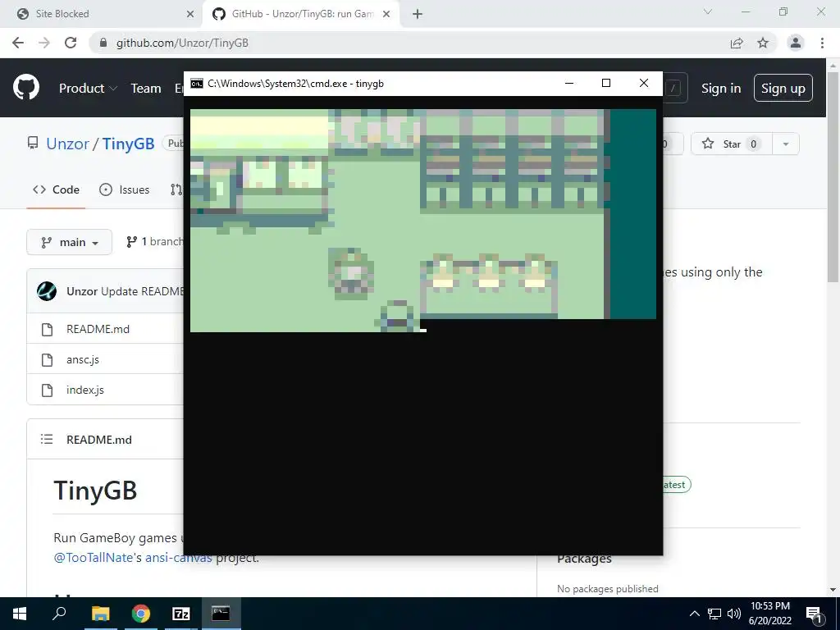Follow the @TooTallNate link
840x630 pixels.
click(93, 557)
